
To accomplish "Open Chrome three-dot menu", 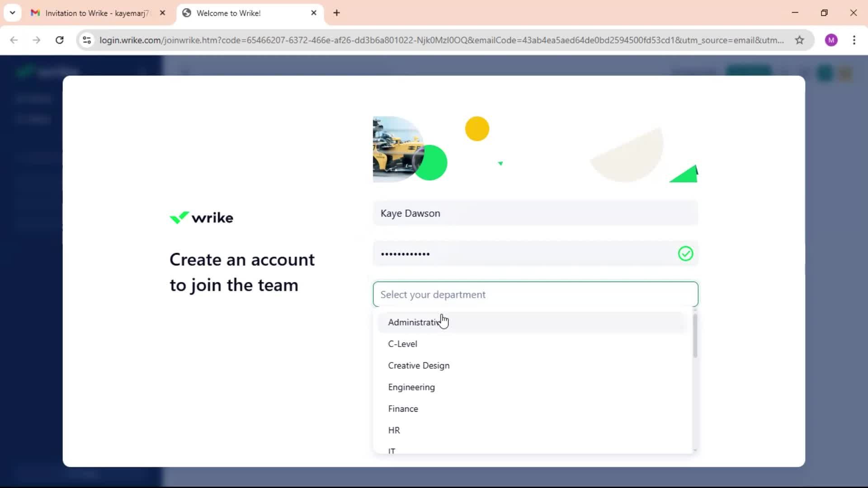I will pyautogui.click(x=854, y=40).
